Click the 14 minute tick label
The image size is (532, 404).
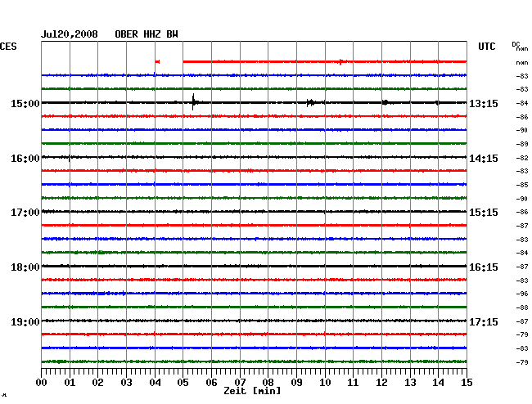[438, 382]
